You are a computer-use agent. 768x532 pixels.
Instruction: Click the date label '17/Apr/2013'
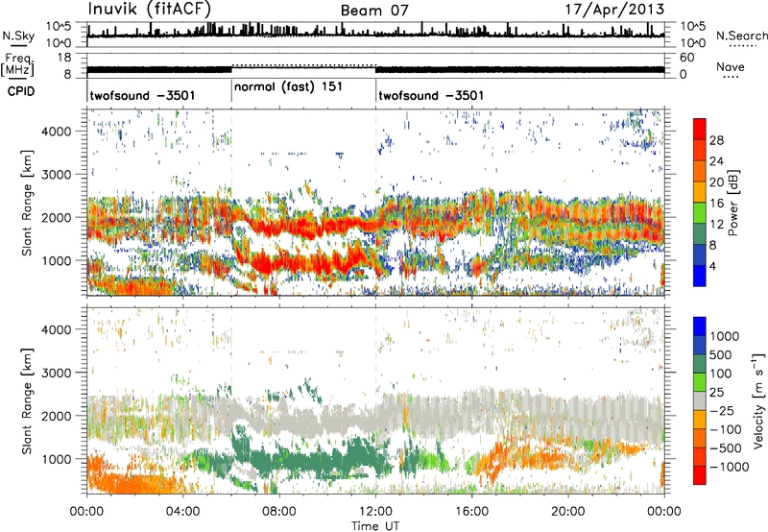tap(615, 10)
